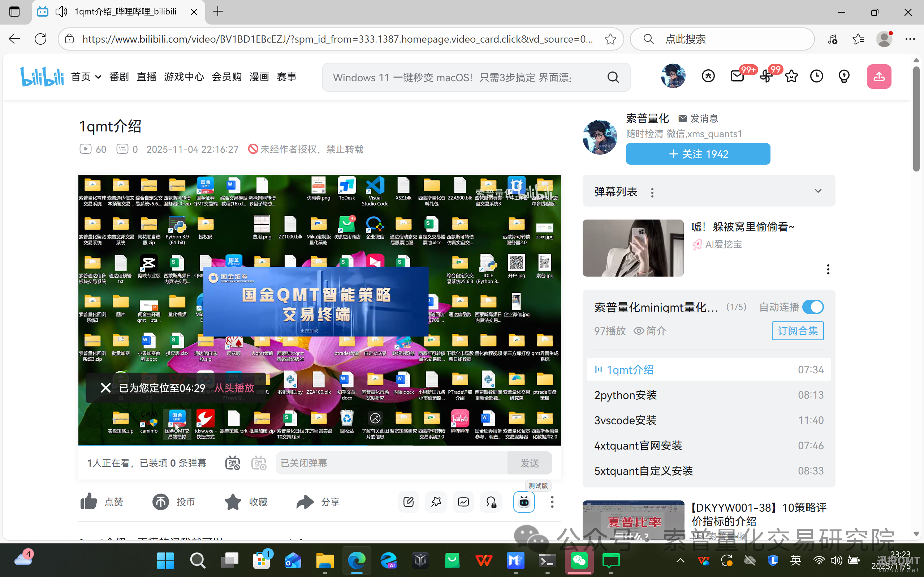Open the 番剧 menu item
924x577 pixels.
(x=119, y=77)
